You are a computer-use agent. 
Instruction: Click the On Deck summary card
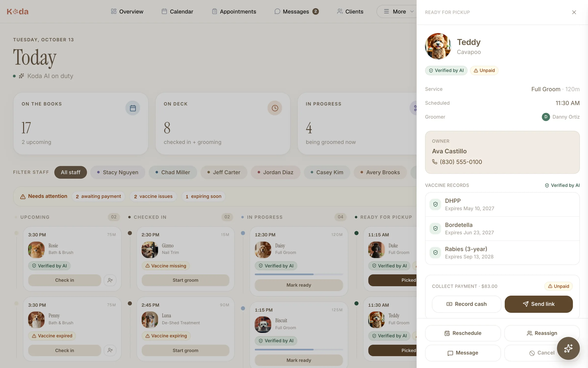click(x=223, y=123)
